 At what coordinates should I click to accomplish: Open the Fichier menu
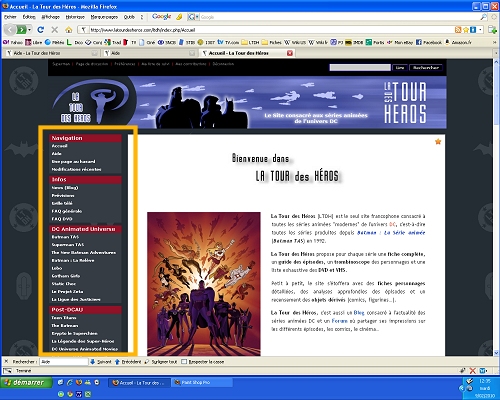click(10, 17)
